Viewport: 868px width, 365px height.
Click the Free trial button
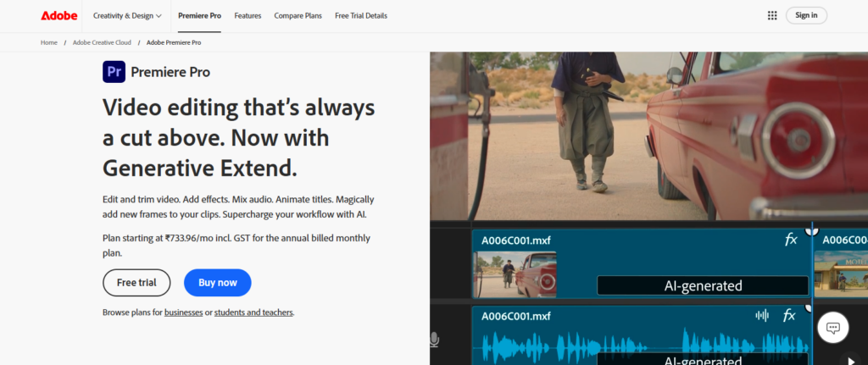click(x=136, y=283)
